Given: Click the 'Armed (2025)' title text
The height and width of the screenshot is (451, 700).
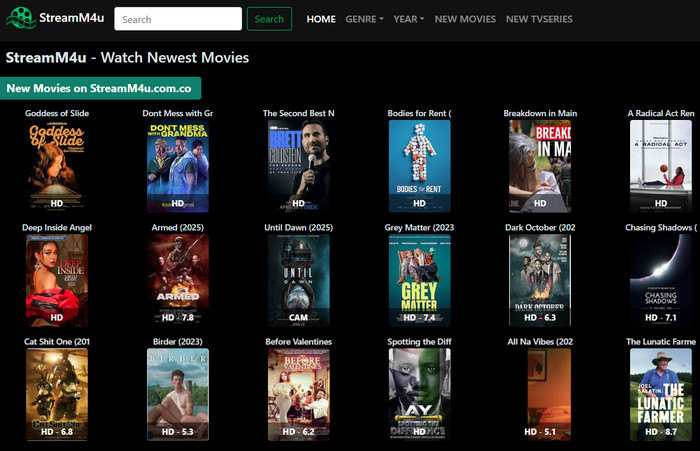Looking at the screenshot, I should pos(178,228).
